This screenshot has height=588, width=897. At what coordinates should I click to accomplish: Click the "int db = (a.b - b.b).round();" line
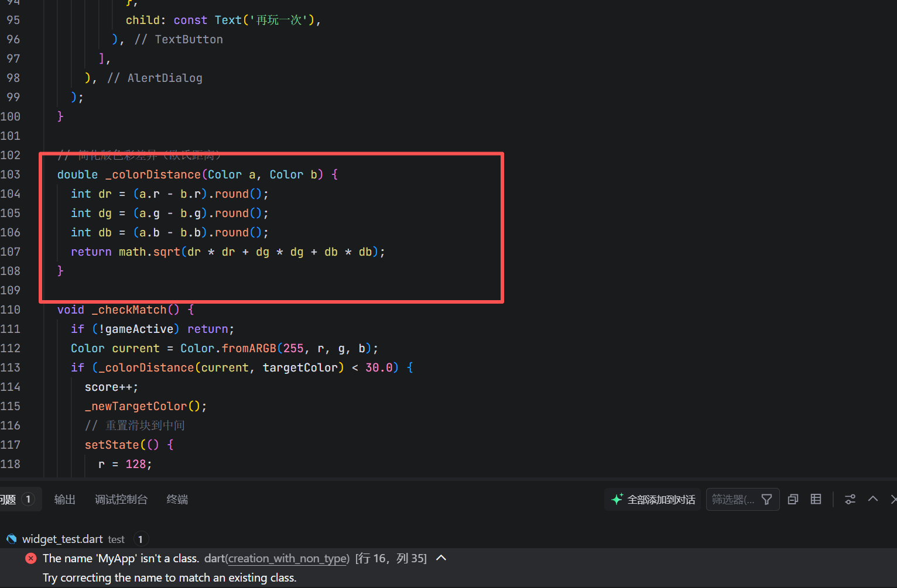170,232
